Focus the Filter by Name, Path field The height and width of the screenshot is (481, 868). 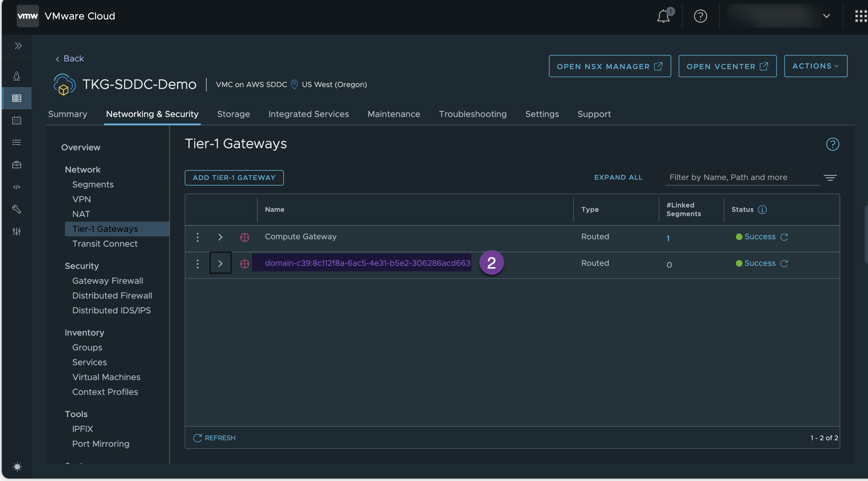point(743,177)
